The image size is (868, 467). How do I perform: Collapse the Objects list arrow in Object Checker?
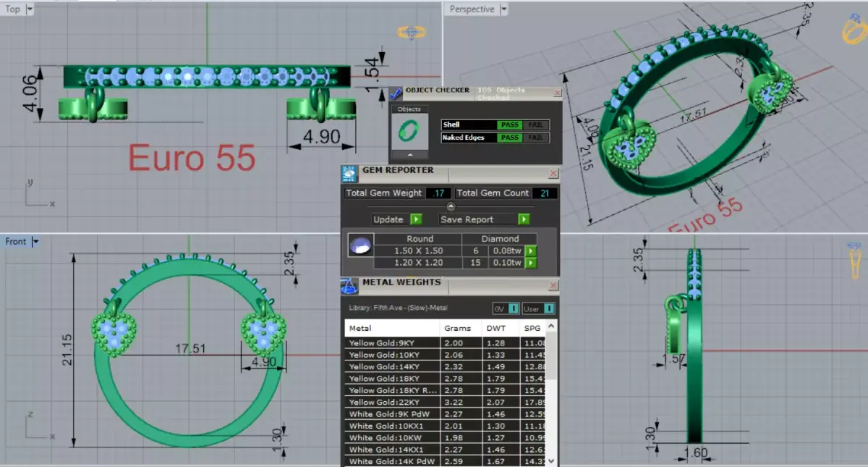(409, 154)
